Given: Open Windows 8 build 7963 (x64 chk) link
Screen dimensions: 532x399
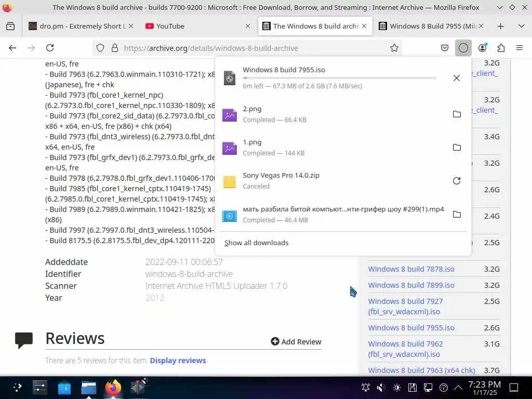Looking at the screenshot, I should coord(421,370).
